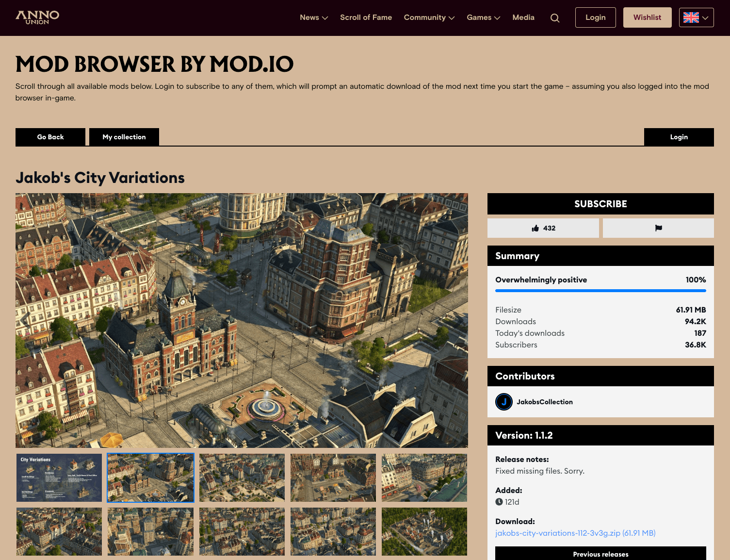Click the black Login button in mod browser bar
The width and height of the screenshot is (730, 560).
click(679, 137)
